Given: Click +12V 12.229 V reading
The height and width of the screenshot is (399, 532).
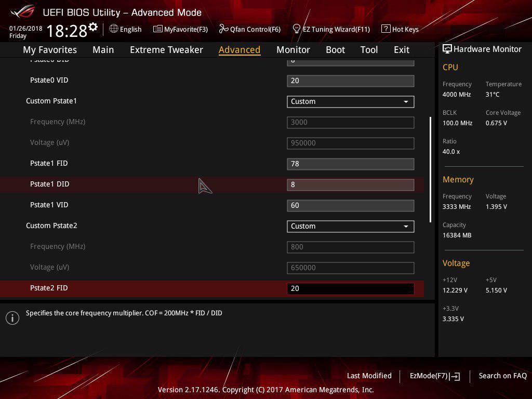Looking at the screenshot, I should (455, 290).
